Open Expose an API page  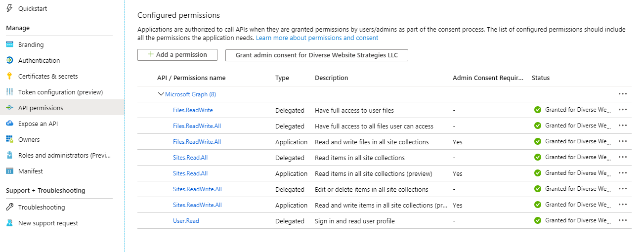click(x=38, y=124)
